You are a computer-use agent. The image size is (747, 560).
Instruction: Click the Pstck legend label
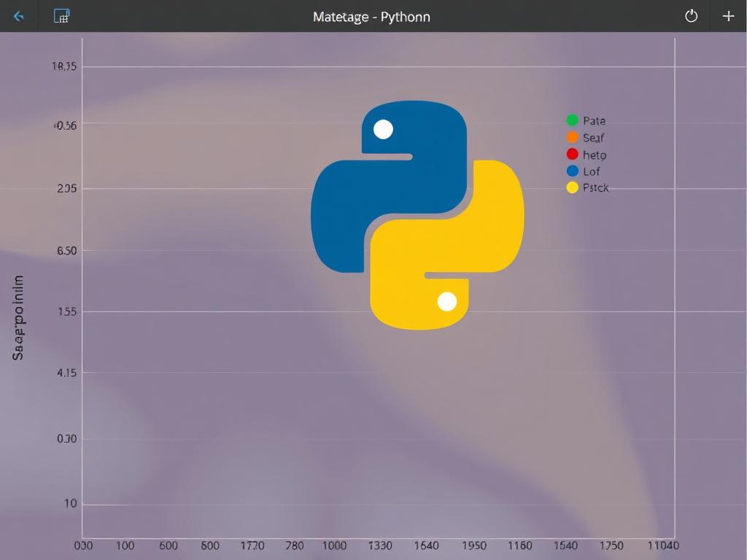click(x=595, y=187)
